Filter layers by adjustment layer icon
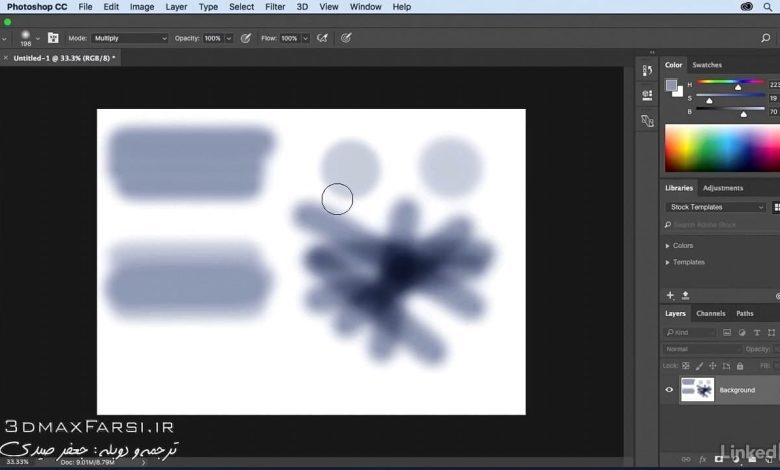Viewport: 780px width, 470px height. [742, 332]
